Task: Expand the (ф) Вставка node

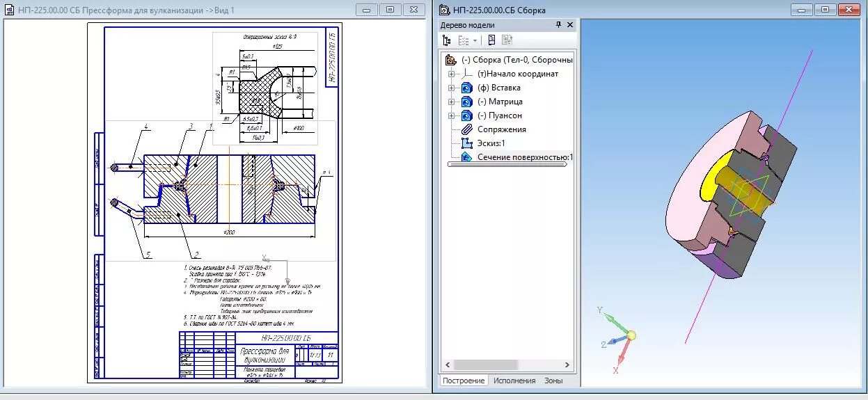Action: point(451,88)
